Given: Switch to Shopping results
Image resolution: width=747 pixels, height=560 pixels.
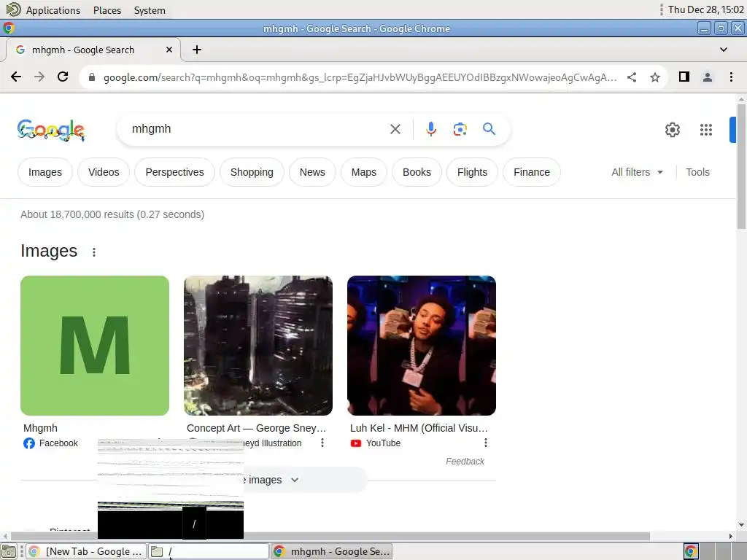Looking at the screenshot, I should coord(252,172).
